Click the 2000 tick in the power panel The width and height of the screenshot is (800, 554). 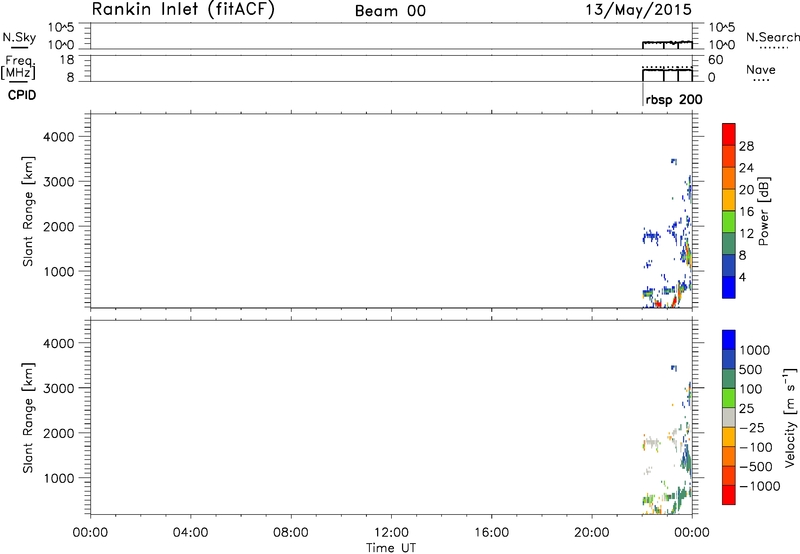[x=58, y=226]
